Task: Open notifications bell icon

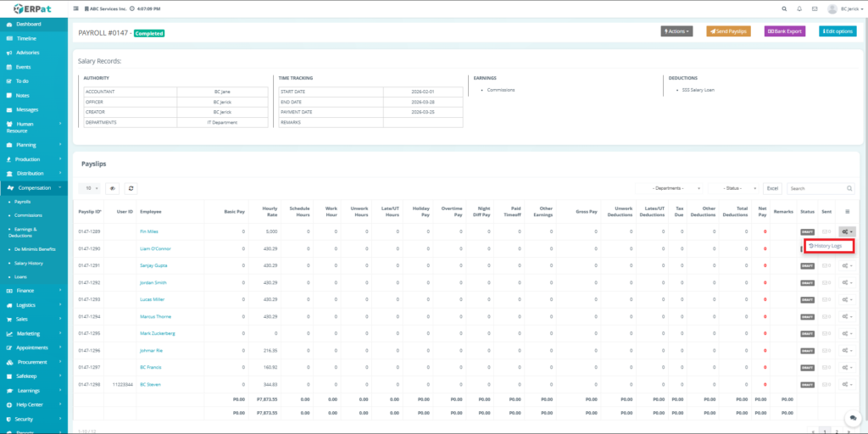Action: pyautogui.click(x=798, y=8)
